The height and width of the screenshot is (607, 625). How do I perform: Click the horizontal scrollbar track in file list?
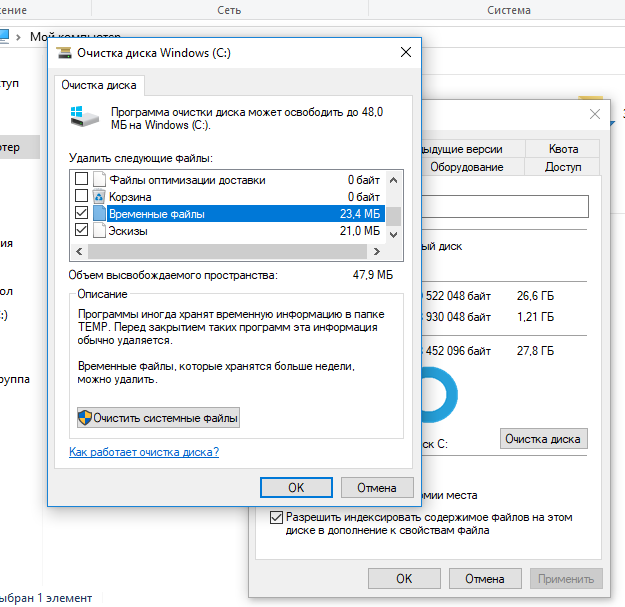[x=227, y=251]
